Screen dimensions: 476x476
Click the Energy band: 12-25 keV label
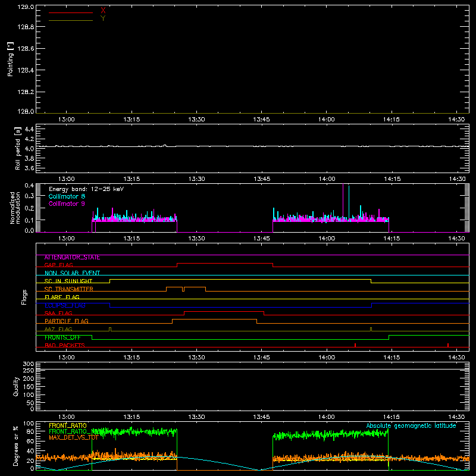(86, 189)
